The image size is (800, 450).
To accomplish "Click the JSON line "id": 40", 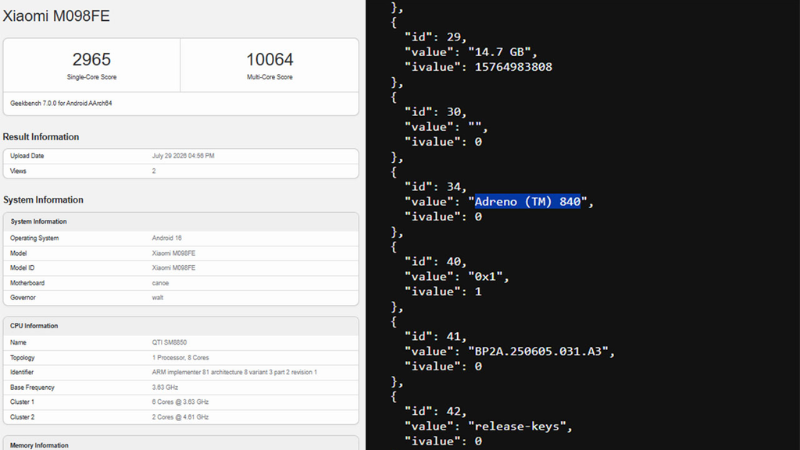I will 436,262.
